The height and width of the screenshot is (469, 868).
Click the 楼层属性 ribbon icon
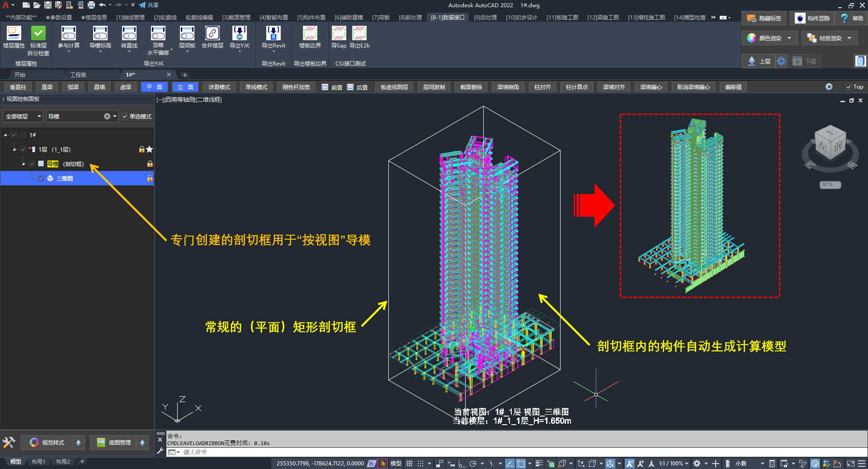(14, 34)
